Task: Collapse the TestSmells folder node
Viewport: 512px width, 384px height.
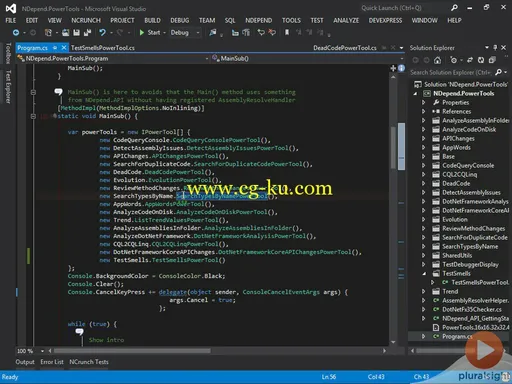Action: [x=424, y=274]
